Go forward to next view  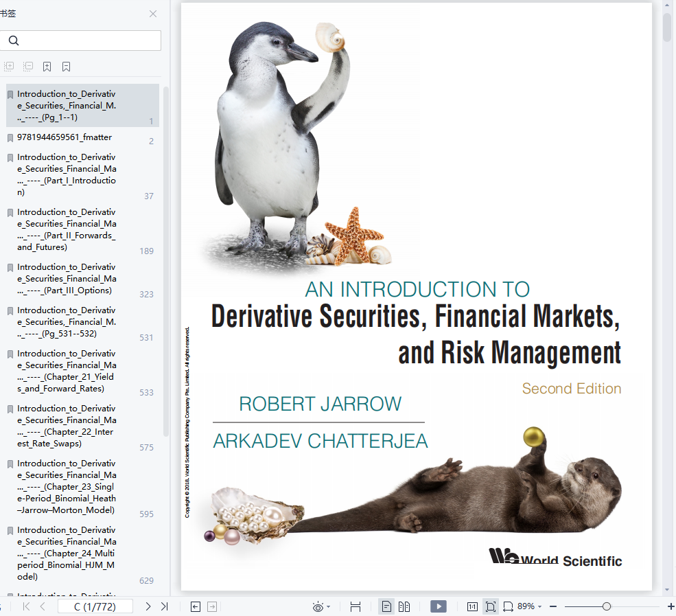212,607
